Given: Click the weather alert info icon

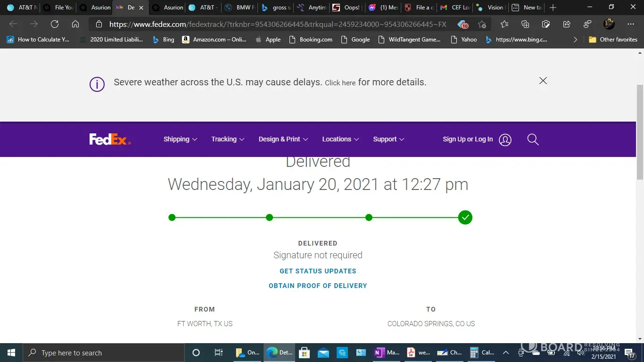Looking at the screenshot, I should (97, 84).
